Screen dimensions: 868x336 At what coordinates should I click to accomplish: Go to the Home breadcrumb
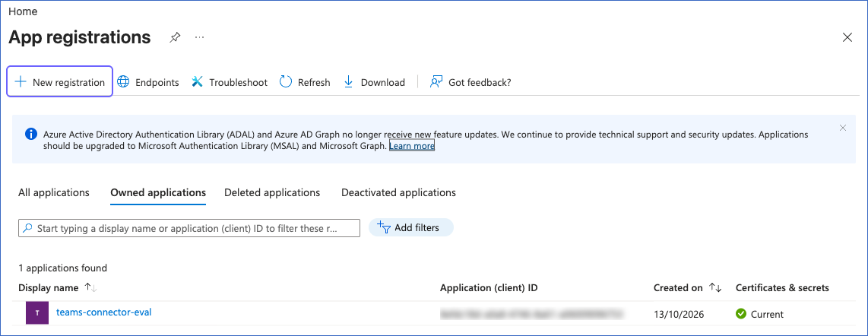point(23,11)
